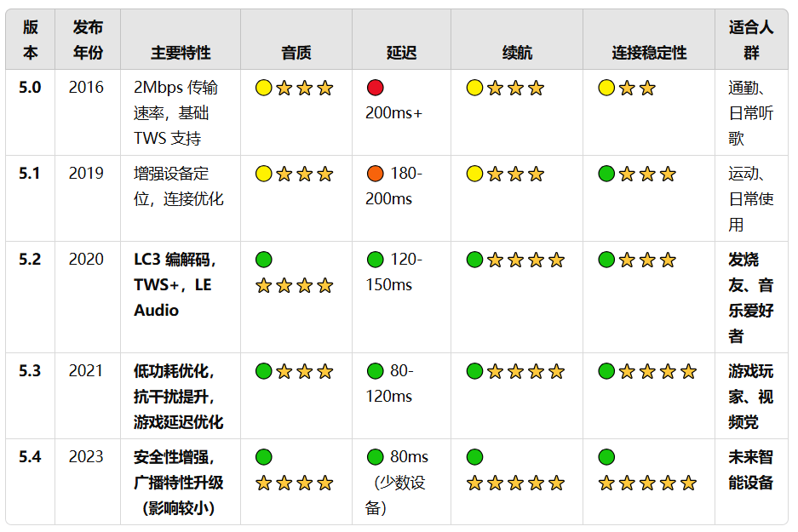Click the five-star rating in the 5.4 续航 cell
The width and height of the screenshot is (798, 532).
515,483
